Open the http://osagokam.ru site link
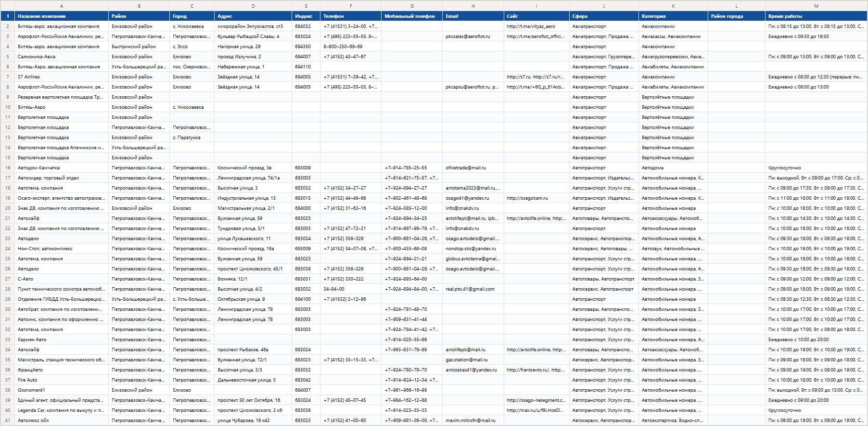 coord(536,198)
